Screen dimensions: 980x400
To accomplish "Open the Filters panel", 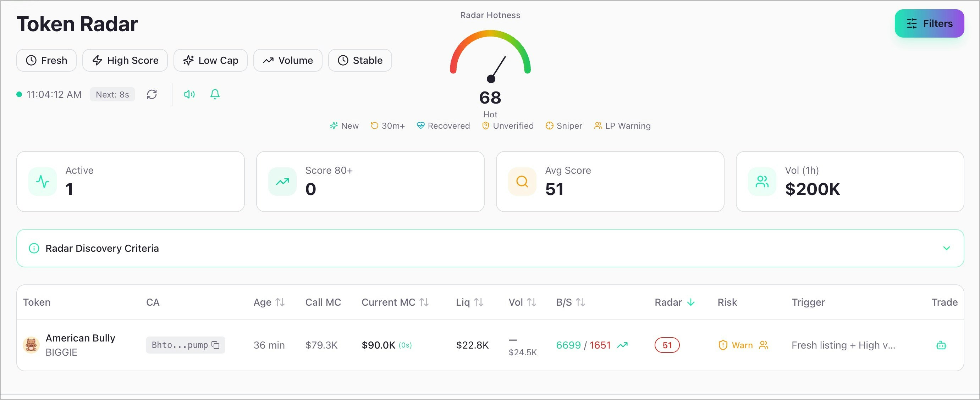I will (929, 23).
